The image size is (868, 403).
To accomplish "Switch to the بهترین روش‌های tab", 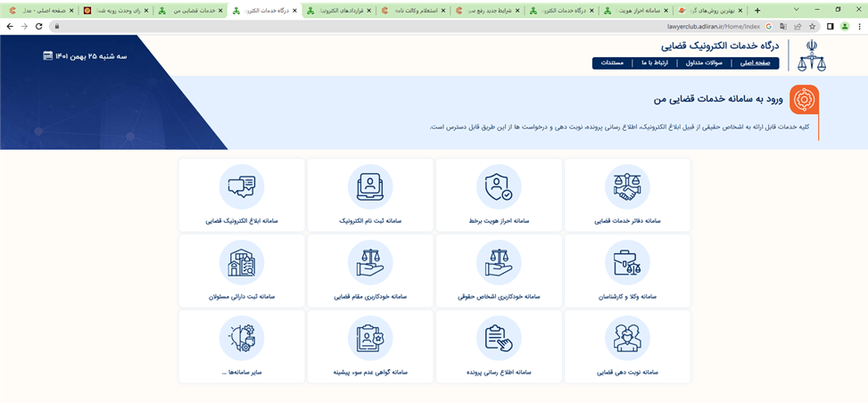I will coord(710,11).
